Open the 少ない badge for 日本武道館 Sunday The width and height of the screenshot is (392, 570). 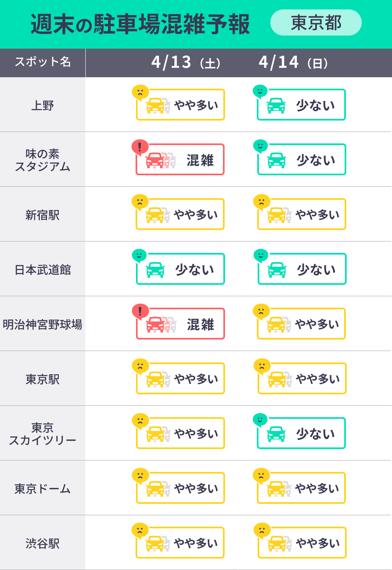pyautogui.click(x=302, y=269)
